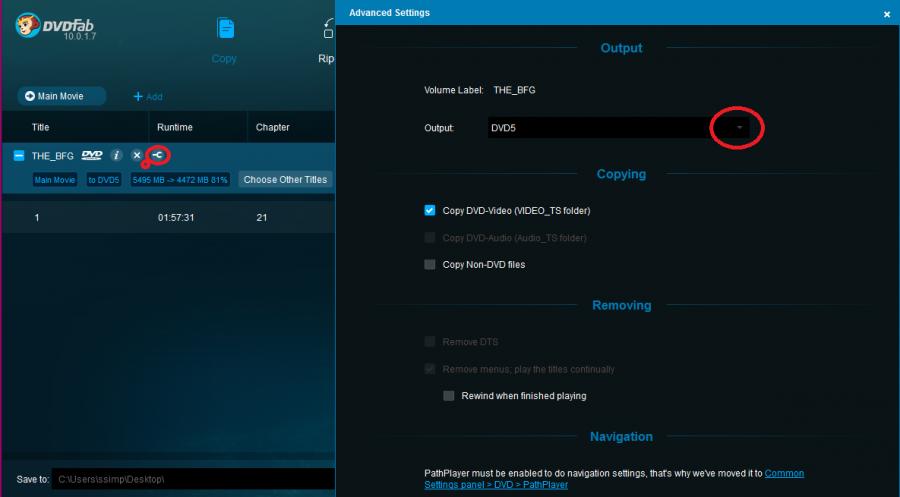Open the Copy module icon
Image resolution: width=900 pixels, height=497 pixels.
[226, 28]
